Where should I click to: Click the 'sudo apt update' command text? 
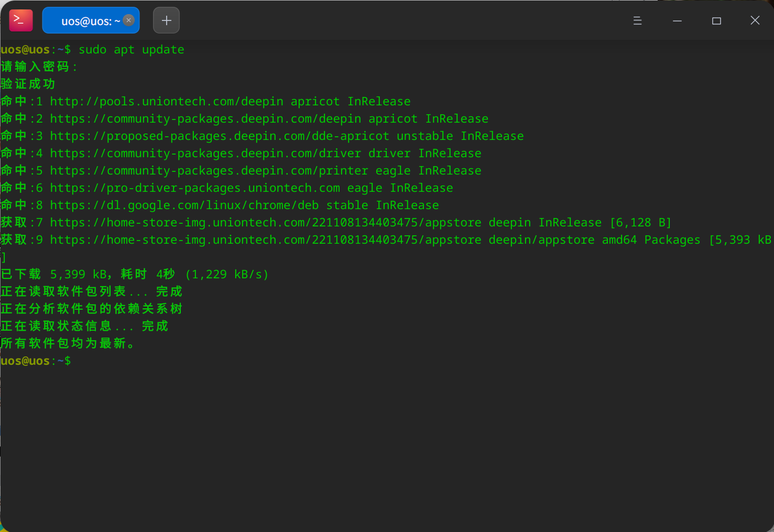131,50
